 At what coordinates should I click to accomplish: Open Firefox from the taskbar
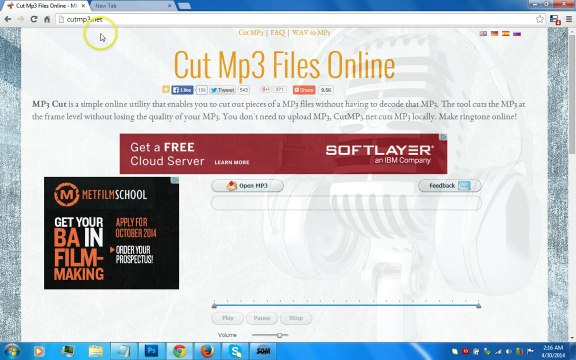207,352
